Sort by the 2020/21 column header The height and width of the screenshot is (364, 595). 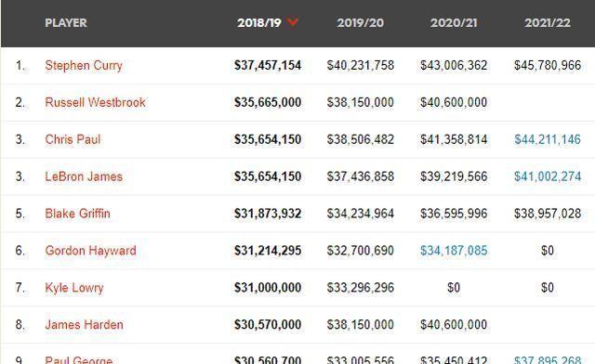coord(454,22)
